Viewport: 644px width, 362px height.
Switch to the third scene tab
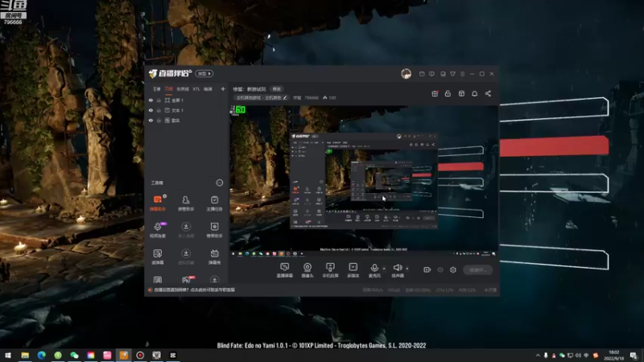[x=183, y=88]
